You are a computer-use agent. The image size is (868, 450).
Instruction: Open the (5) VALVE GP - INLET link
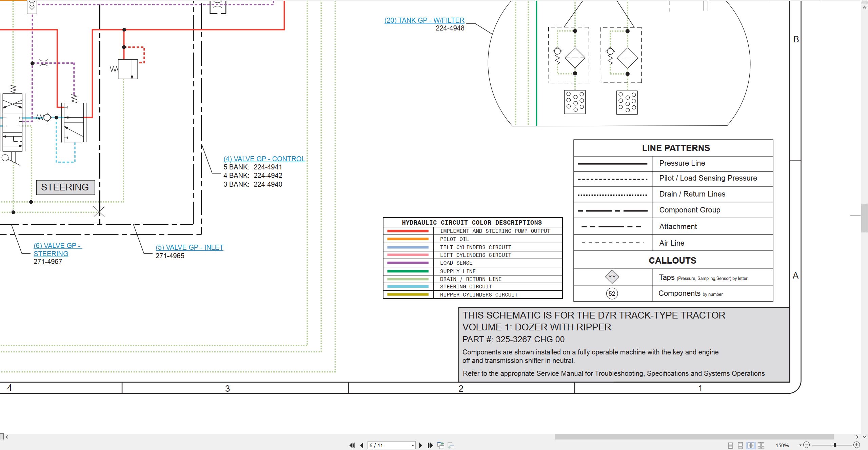tap(190, 247)
